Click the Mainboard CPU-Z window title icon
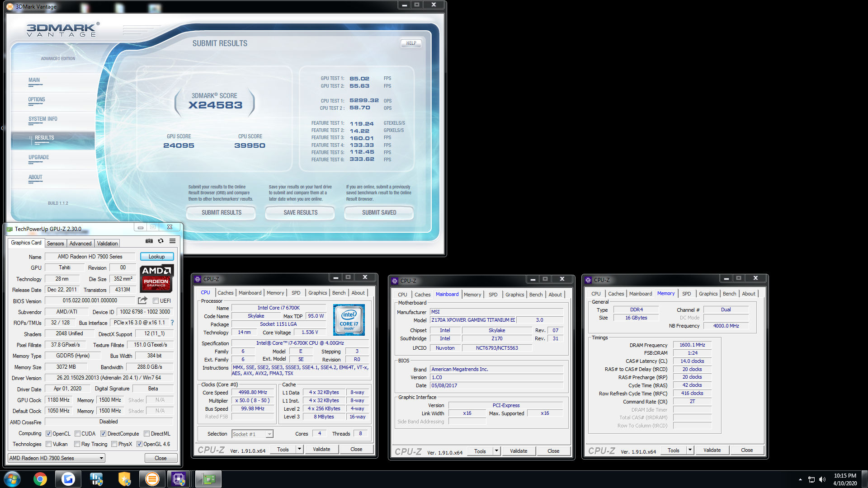Viewport: 868px width, 488px height. (395, 281)
